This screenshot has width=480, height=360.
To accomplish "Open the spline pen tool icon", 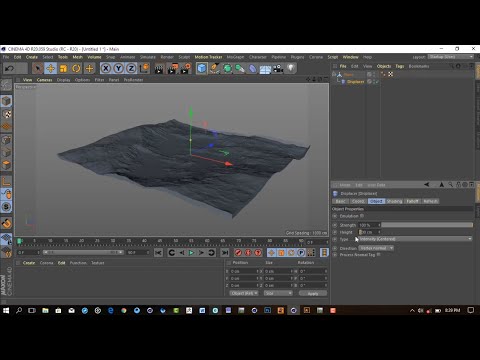I will (215, 68).
